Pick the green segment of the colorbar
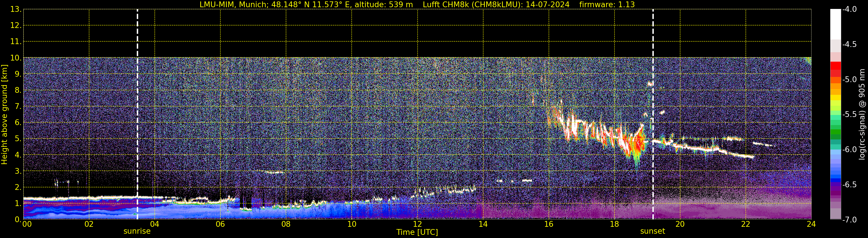The height and width of the screenshot is (238, 868). (x=835, y=132)
